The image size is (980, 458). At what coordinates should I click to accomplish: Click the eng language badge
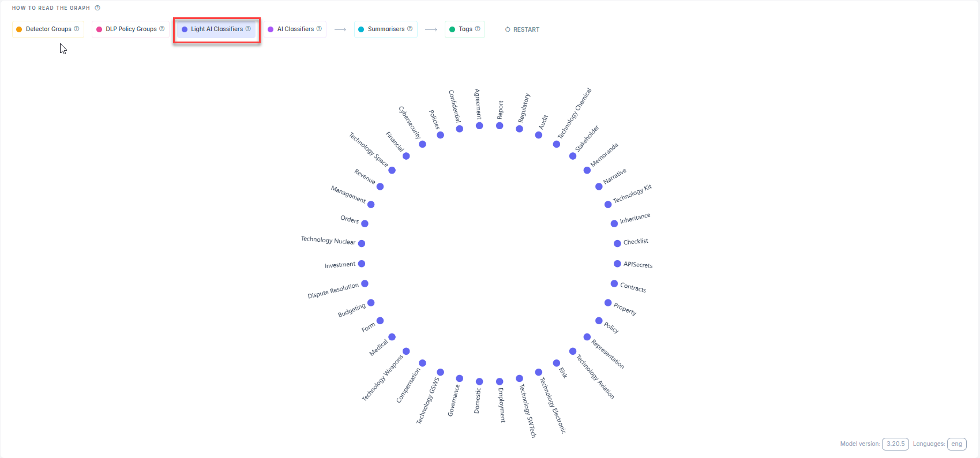(956, 444)
